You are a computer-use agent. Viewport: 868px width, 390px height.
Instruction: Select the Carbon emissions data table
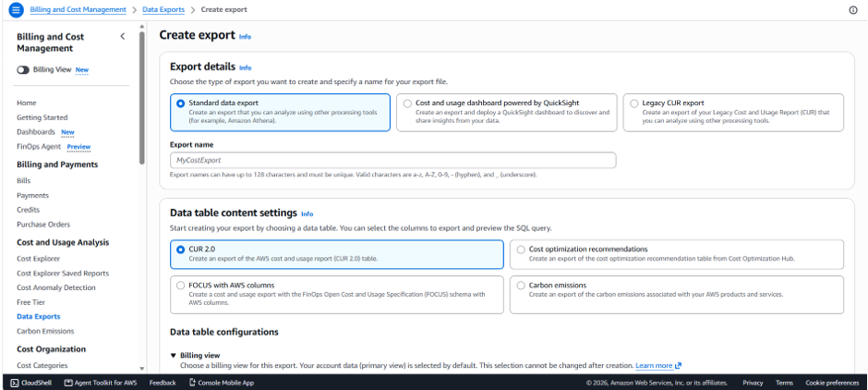[x=677, y=295]
